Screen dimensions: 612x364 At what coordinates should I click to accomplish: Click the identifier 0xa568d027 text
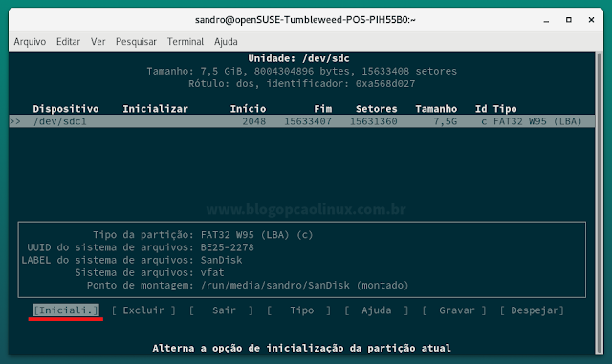point(385,83)
